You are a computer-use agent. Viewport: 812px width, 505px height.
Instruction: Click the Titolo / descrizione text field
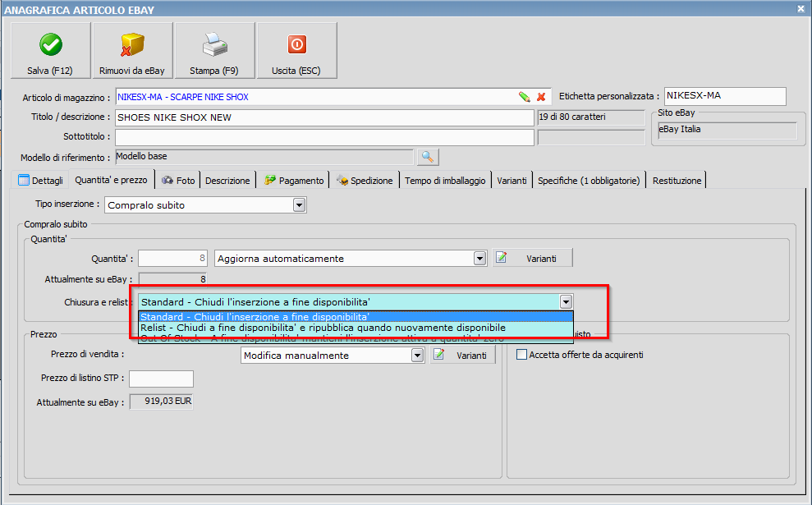tap(324, 117)
